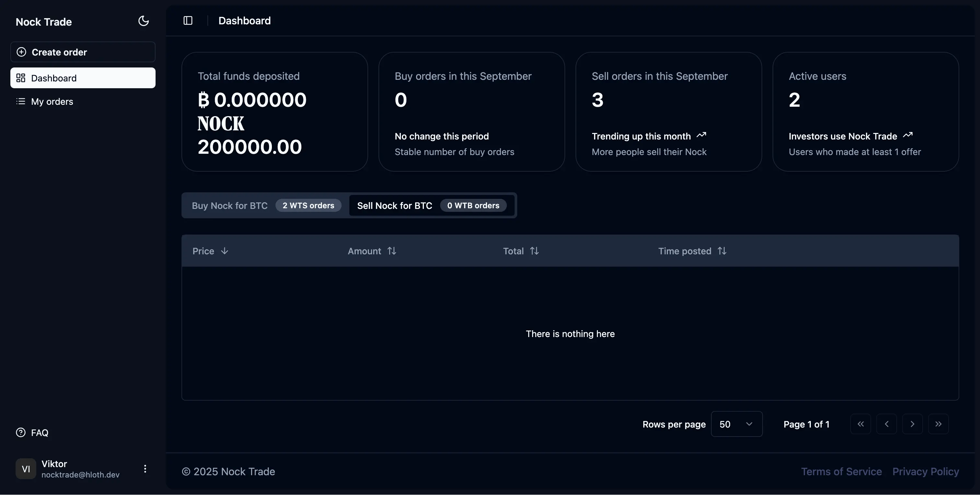Open My orders from the sidebar
This screenshot has height=495, width=980.
pyautogui.click(x=52, y=101)
